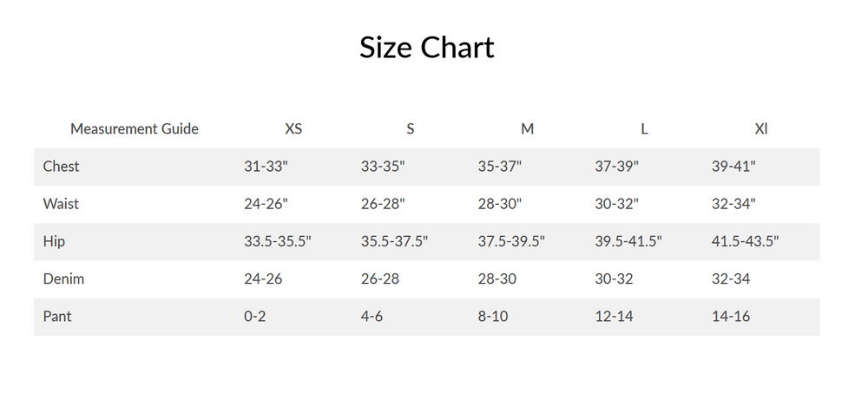868x400 pixels.
Task: Click the Size Chart heading
Action: (x=426, y=47)
